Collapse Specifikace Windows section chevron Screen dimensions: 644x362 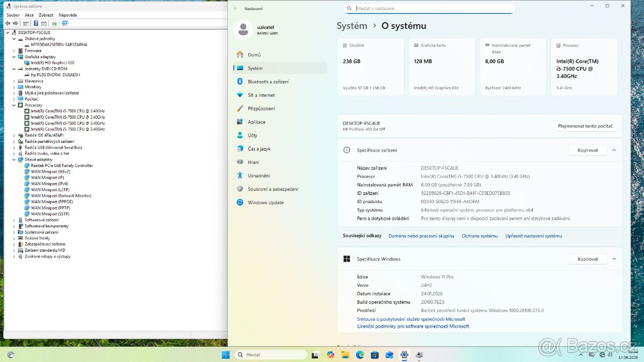point(614,259)
